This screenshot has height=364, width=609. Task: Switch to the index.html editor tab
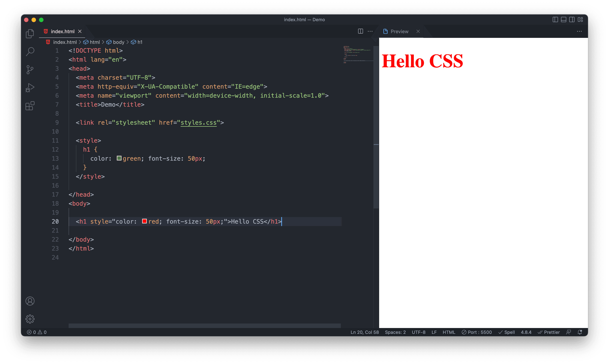(x=63, y=31)
